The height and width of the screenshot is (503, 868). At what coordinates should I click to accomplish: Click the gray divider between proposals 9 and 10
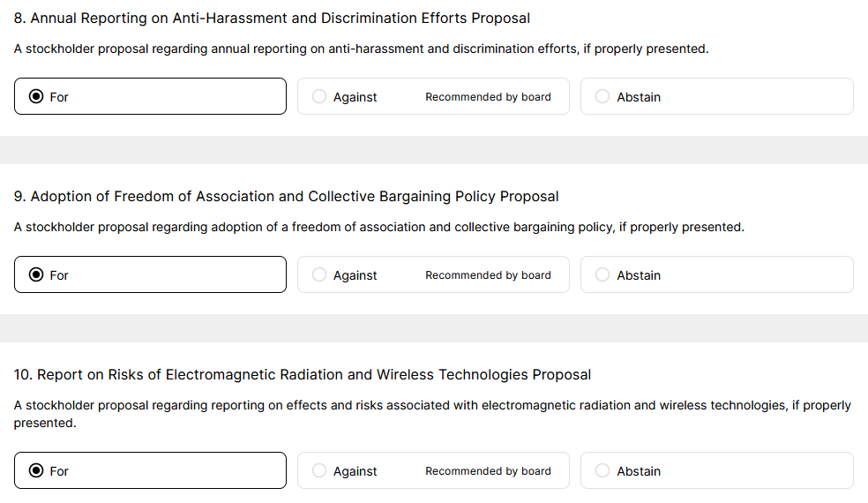434,328
